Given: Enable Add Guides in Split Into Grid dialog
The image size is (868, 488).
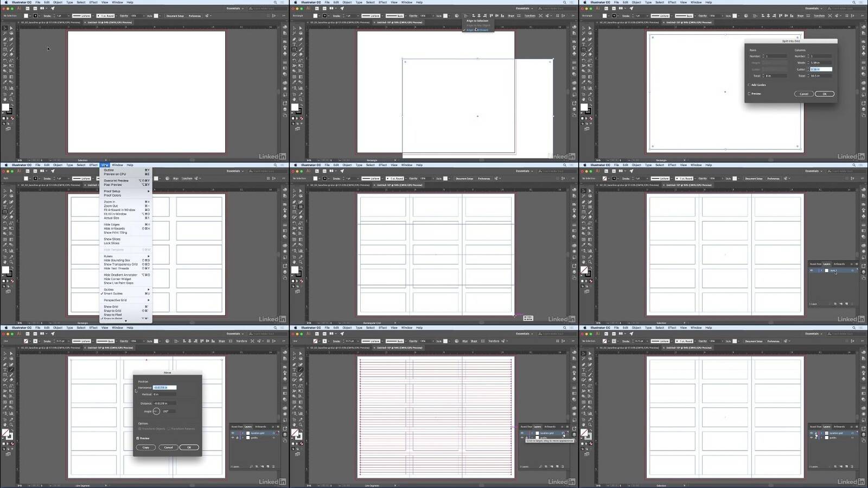Looking at the screenshot, I should click(x=749, y=85).
